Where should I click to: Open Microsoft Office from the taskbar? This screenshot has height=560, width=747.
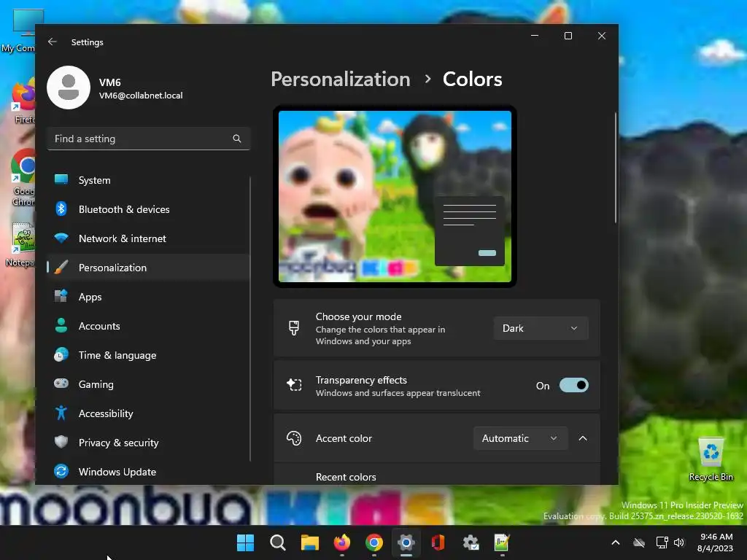[438, 542]
